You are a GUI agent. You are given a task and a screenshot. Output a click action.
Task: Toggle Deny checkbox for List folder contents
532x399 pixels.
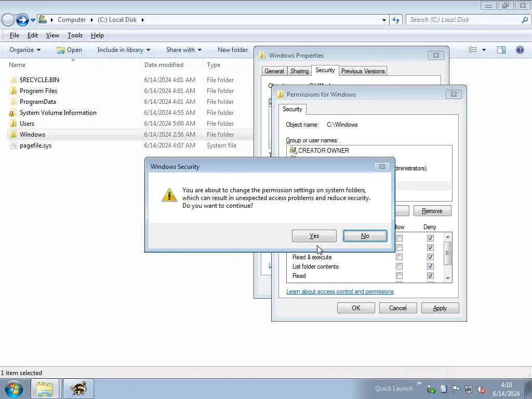[430, 267]
